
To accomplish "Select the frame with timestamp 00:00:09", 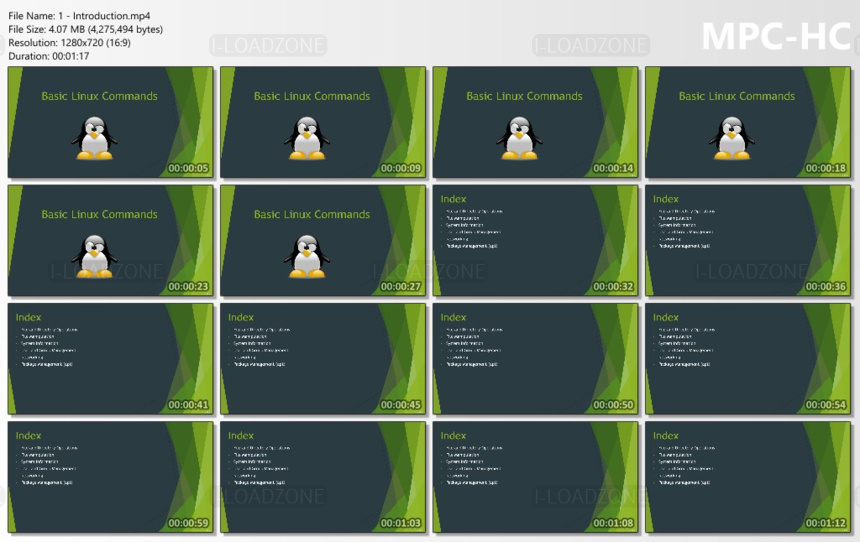I will coord(323,122).
